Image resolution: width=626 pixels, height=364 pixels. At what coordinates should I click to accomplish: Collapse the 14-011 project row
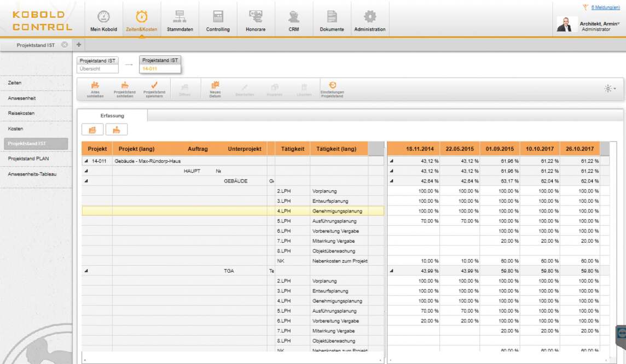(86, 161)
